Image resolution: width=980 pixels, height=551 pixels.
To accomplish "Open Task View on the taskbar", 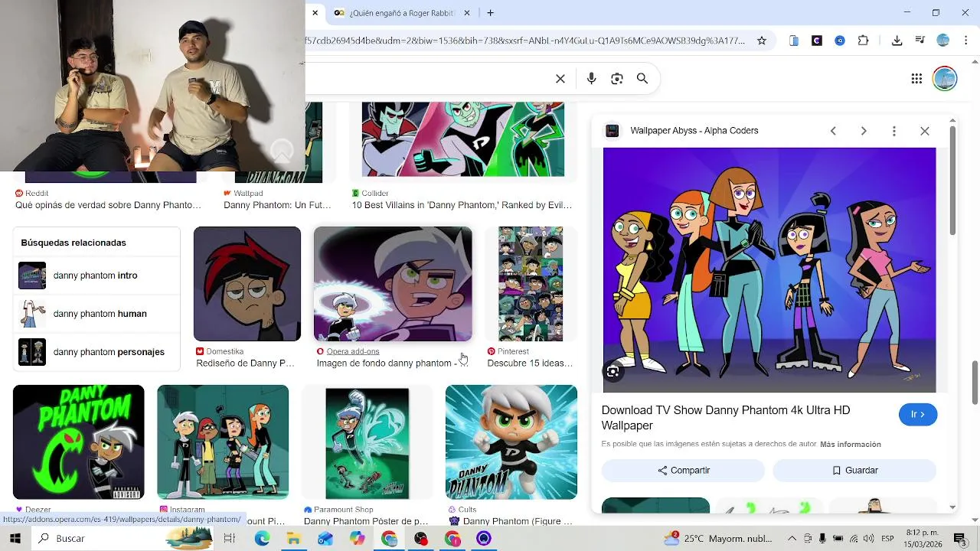I will click(229, 539).
